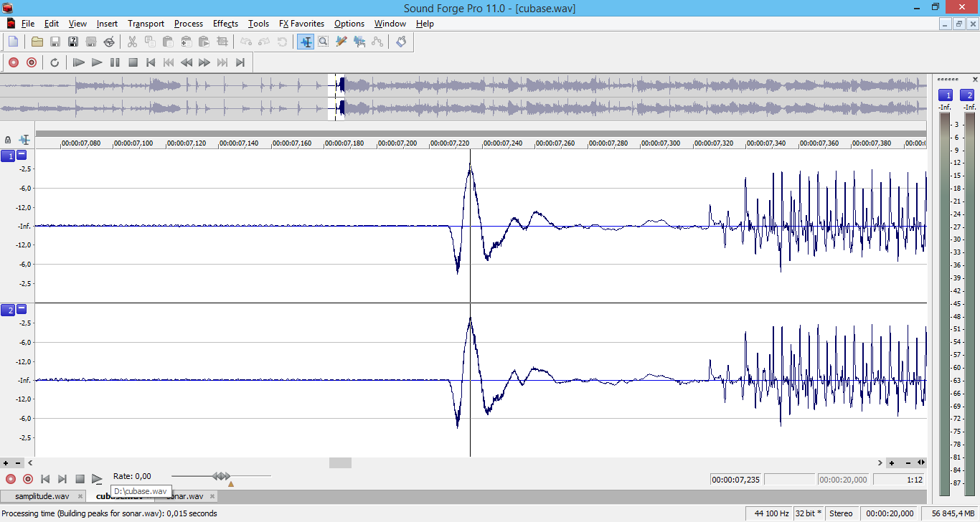This screenshot has width=980, height=522.
Task: Click Forward in the transport toolbar
Action: click(204, 62)
